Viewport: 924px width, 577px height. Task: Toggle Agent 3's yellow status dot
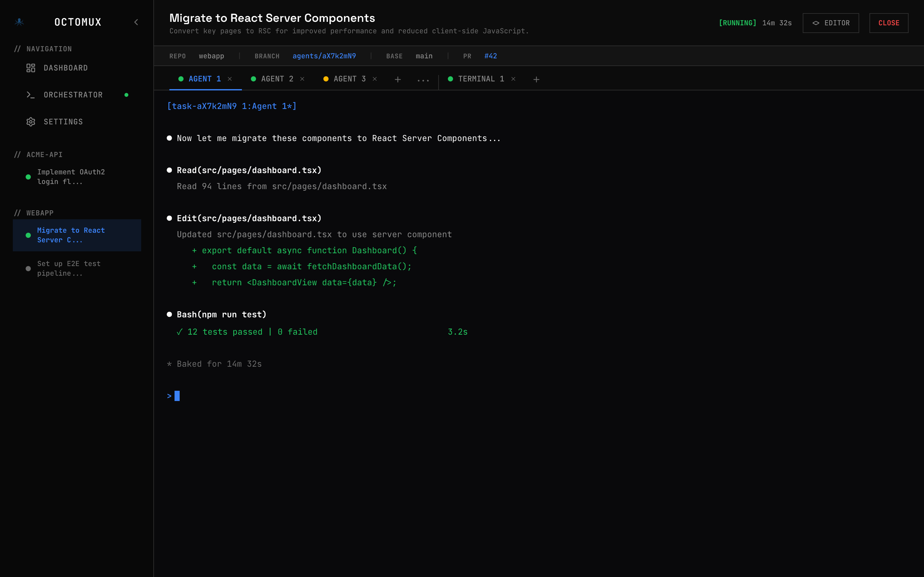coord(326,79)
